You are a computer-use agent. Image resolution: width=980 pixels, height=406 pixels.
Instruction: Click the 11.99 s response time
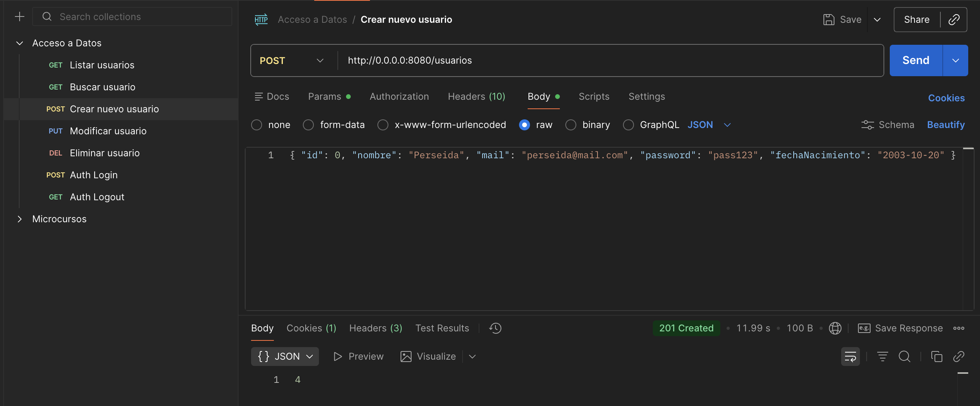[753, 328]
